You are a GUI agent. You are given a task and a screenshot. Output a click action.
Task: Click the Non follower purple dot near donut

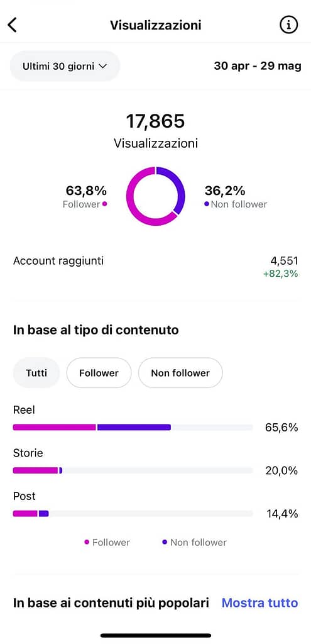[x=206, y=204]
